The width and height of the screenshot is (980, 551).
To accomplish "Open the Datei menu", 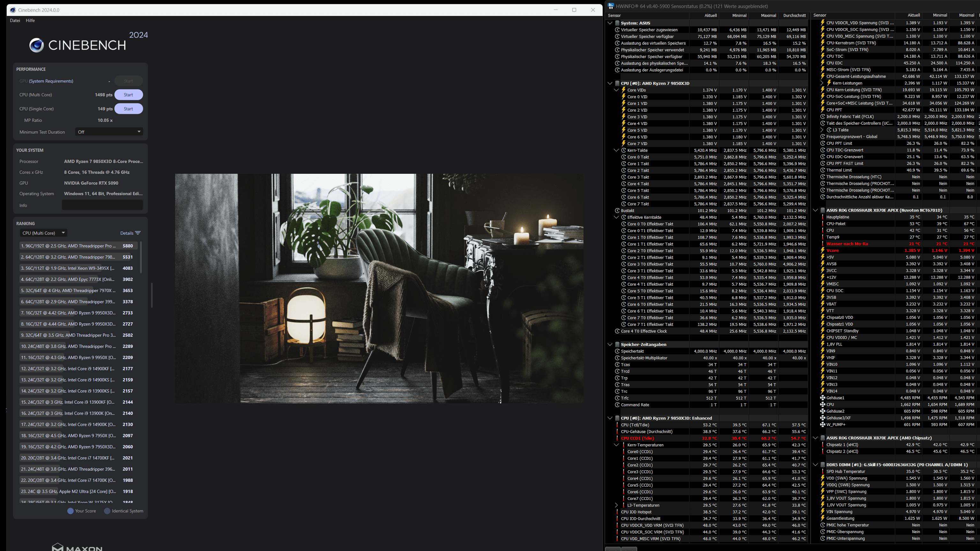I will pyautogui.click(x=15, y=20).
